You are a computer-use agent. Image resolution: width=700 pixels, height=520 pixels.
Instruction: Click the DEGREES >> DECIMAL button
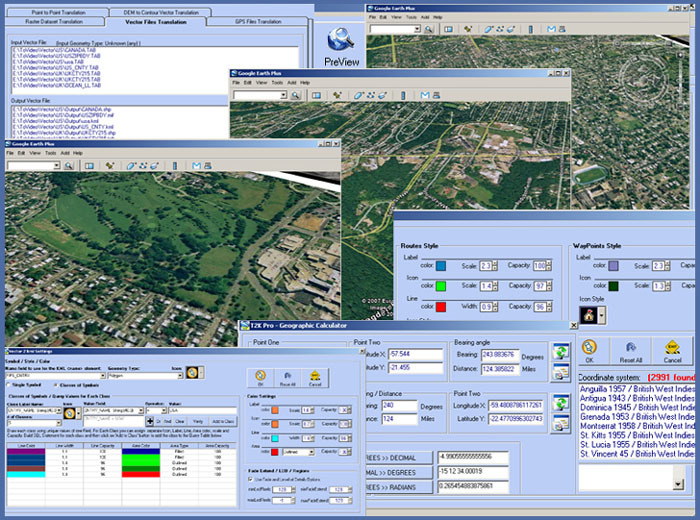click(399, 458)
